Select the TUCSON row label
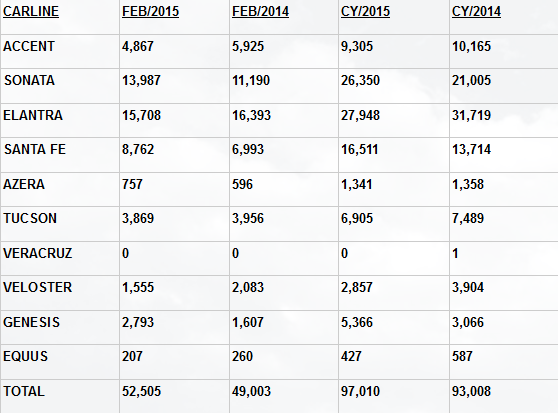This screenshot has width=558, height=413. pos(30,218)
